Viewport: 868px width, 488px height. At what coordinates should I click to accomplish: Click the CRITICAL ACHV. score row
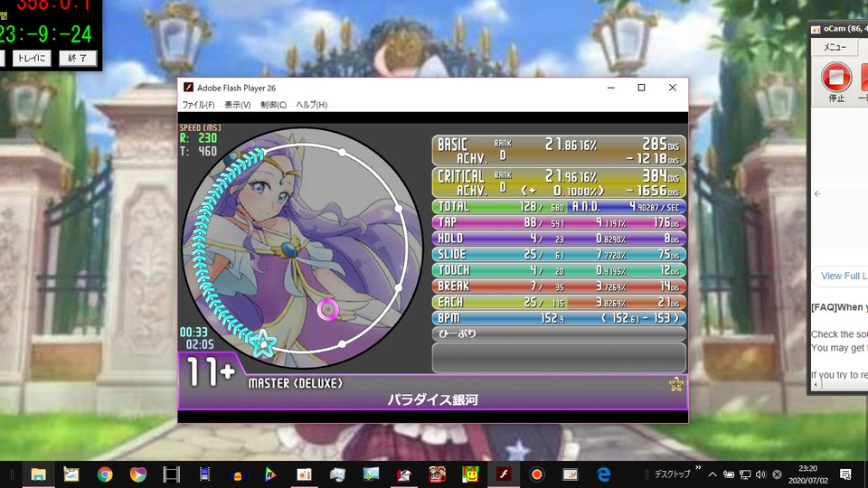tap(559, 183)
